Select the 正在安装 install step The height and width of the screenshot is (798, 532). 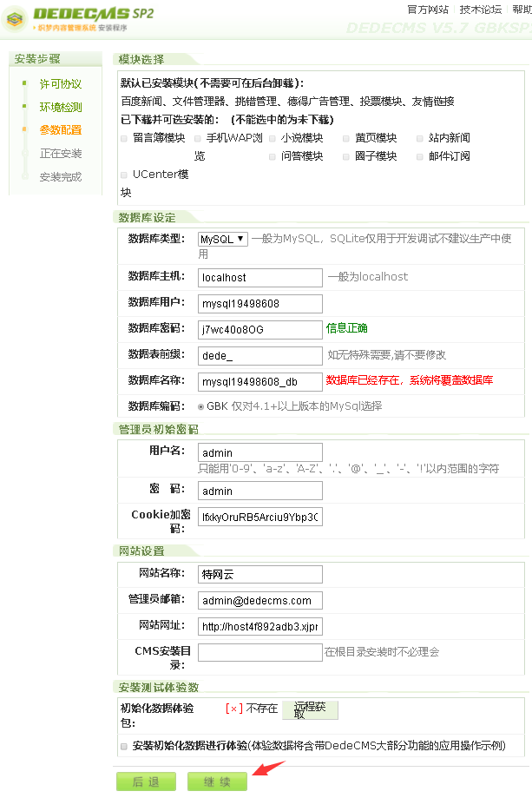(x=61, y=154)
